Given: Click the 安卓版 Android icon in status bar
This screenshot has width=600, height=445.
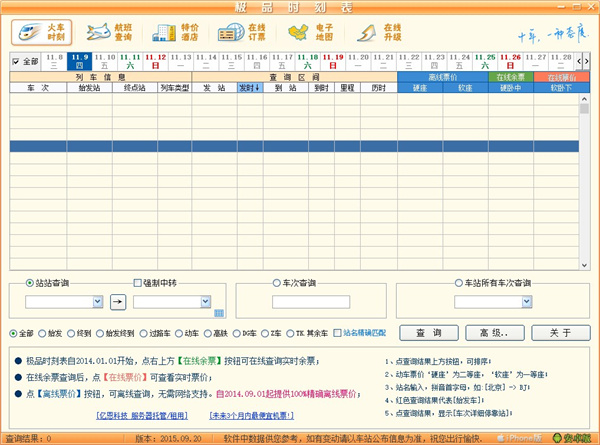Looking at the screenshot, I should 572,438.
